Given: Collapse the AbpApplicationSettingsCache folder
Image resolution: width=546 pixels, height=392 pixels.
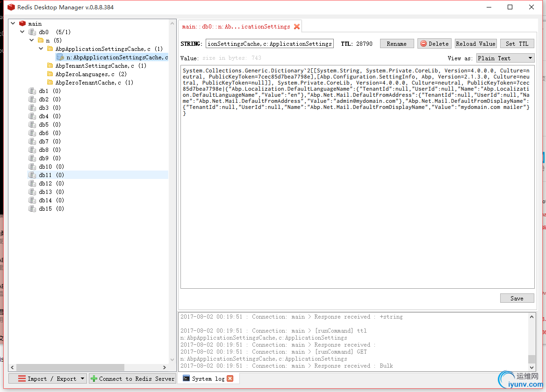Looking at the screenshot, I should tap(41, 49).
